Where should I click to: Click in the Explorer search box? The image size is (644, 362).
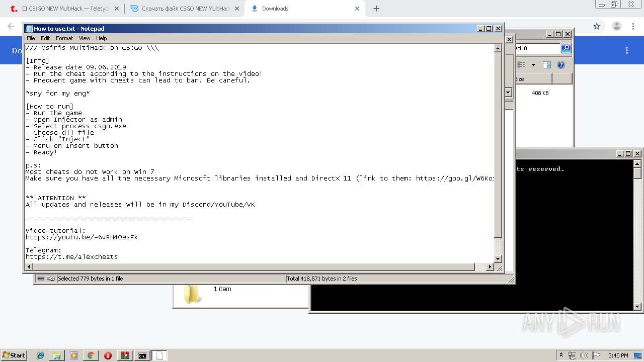coord(537,48)
